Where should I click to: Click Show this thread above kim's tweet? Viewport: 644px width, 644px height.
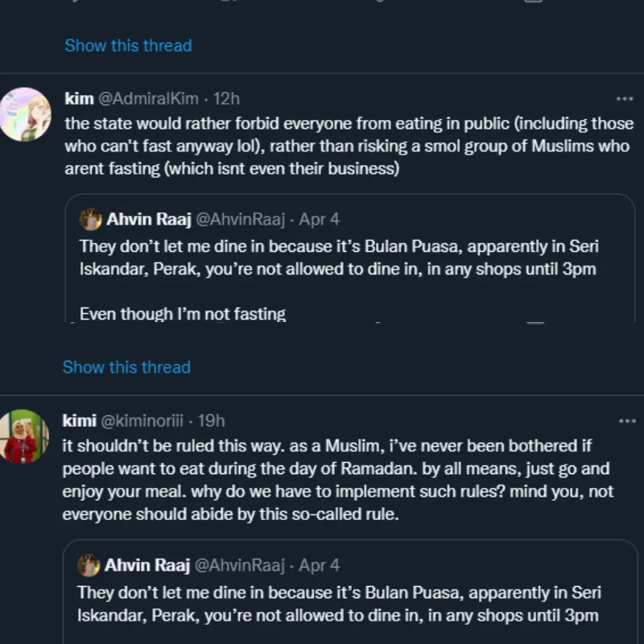pos(128,45)
